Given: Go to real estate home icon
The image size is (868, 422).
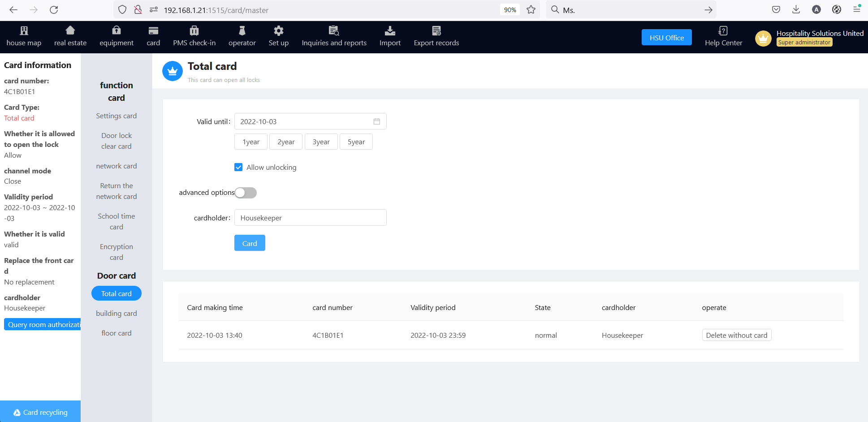Looking at the screenshot, I should click(x=70, y=30).
